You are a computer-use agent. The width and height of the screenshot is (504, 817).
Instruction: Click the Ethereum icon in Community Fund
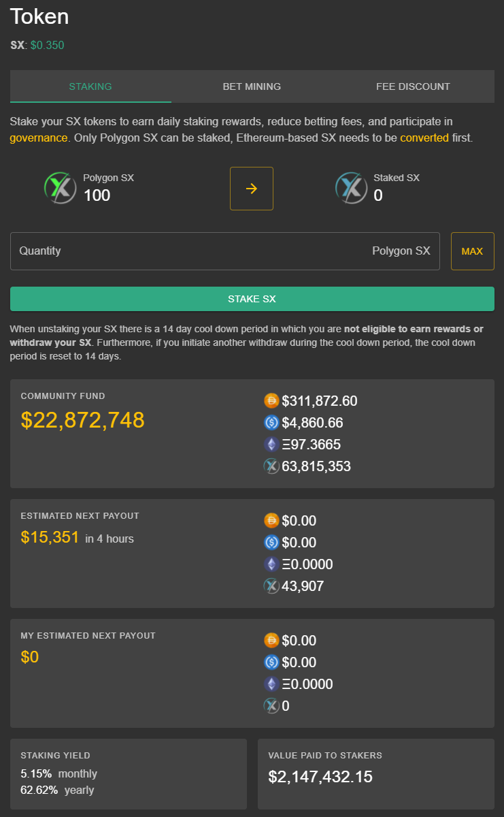click(x=271, y=445)
